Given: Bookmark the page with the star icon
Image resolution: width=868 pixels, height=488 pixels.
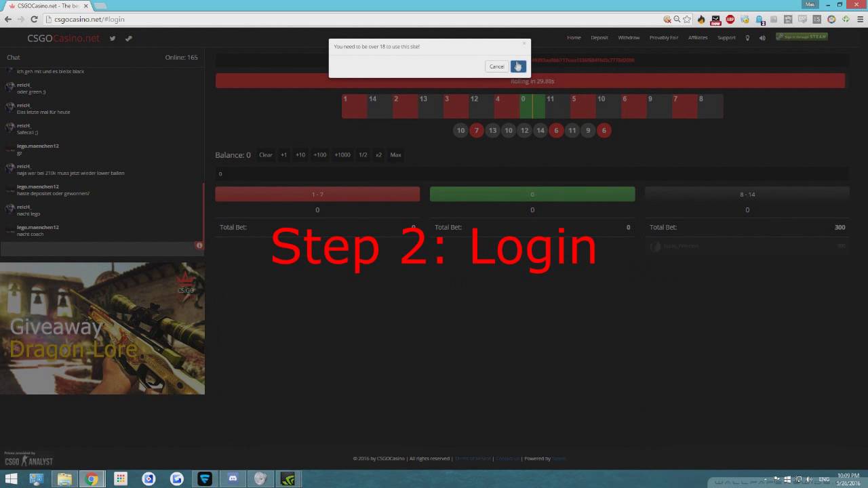Looking at the screenshot, I should pos(687,20).
